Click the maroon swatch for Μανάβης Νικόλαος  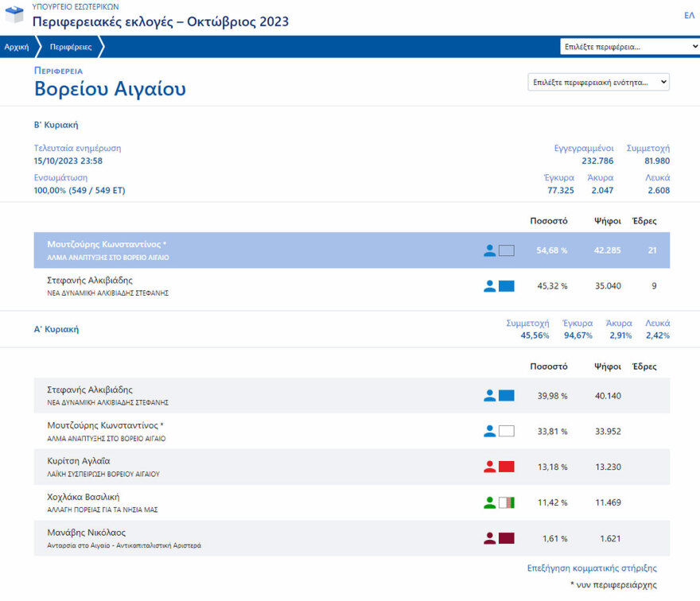click(507, 538)
